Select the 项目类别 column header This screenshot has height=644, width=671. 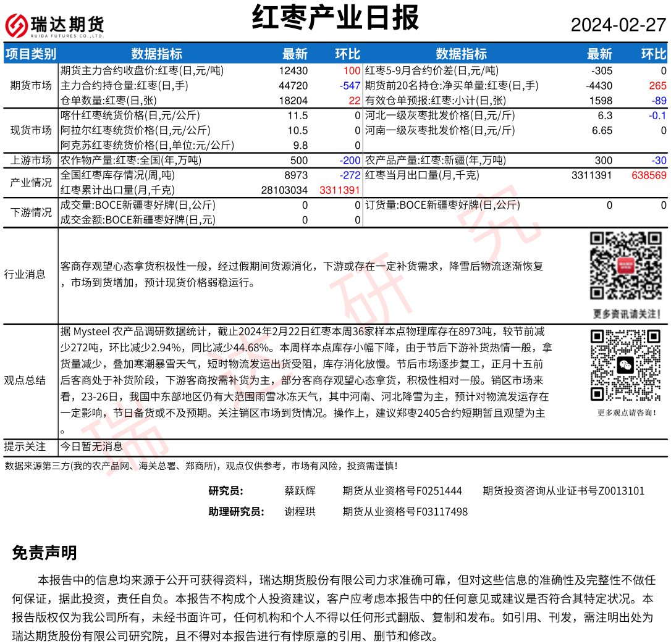click(30, 54)
